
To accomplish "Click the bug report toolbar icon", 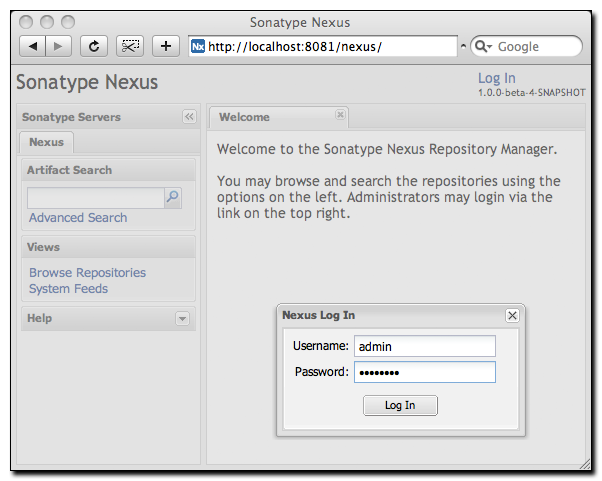I will pos(131,46).
